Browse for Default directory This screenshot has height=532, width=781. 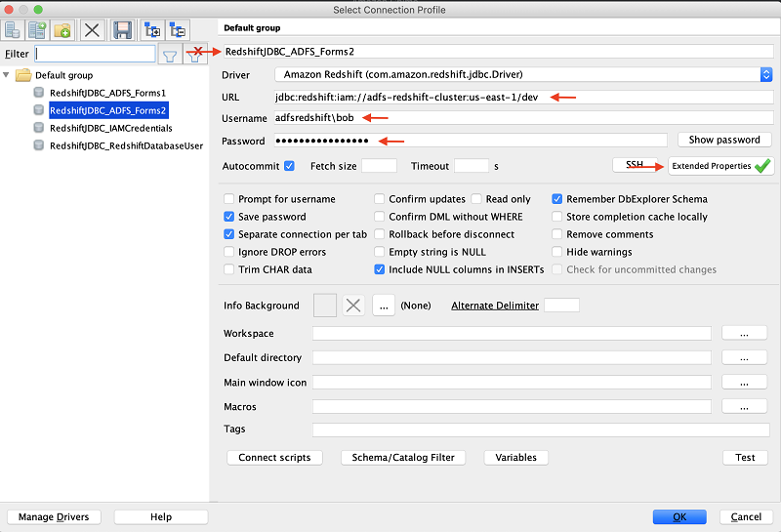744,357
